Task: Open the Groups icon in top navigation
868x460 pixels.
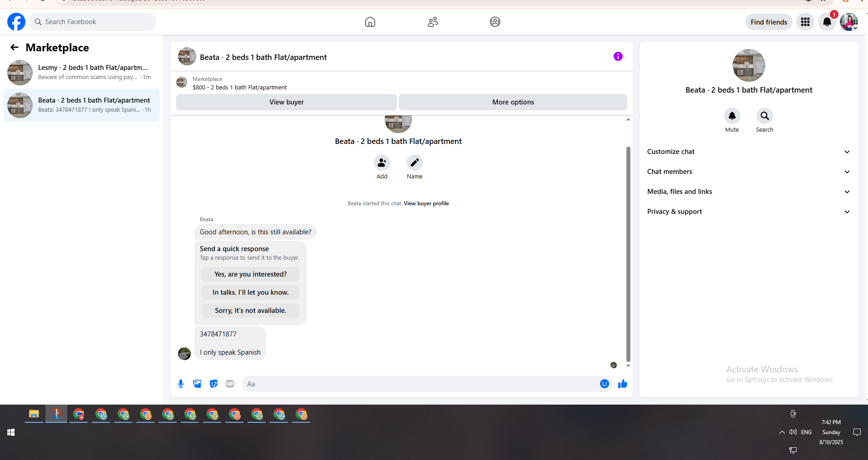Action: (x=495, y=22)
